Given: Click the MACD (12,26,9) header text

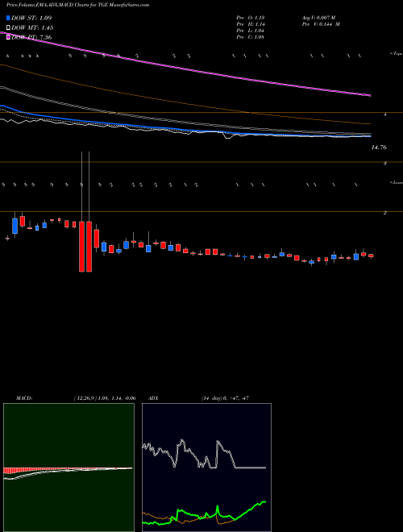Looking at the screenshot, I should click(76, 398).
